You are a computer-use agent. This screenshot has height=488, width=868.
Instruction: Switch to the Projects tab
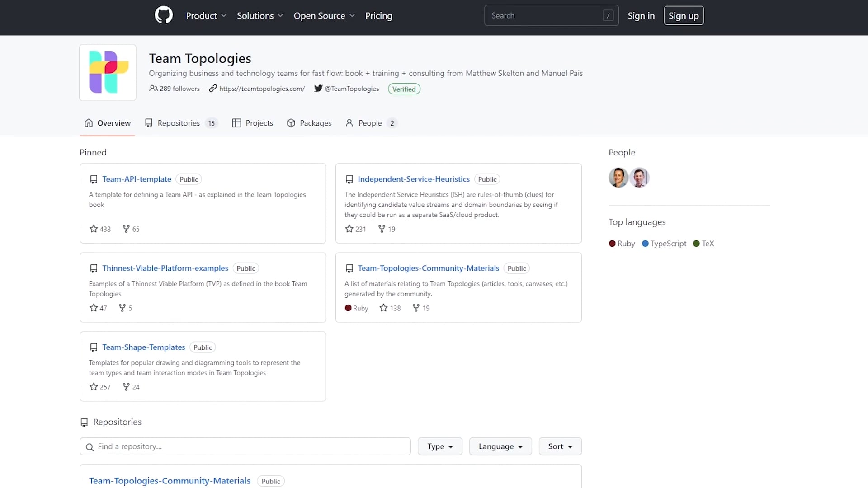point(253,123)
